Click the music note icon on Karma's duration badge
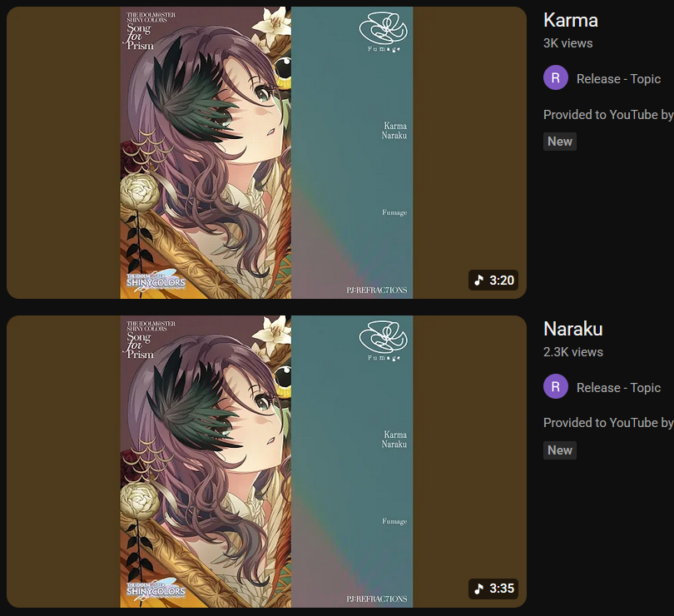 (x=478, y=280)
